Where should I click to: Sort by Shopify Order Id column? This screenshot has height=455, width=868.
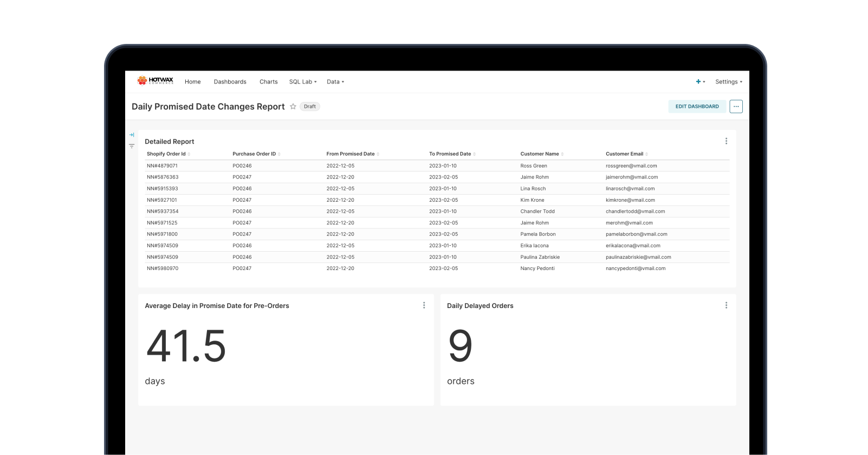point(169,154)
